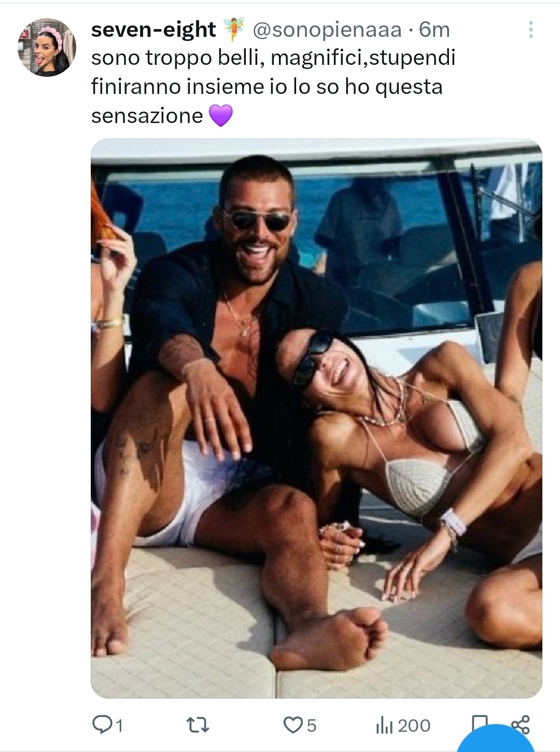Screen dimensions: 560x752
Task: Bookmark this tweet
Action: coord(480,722)
